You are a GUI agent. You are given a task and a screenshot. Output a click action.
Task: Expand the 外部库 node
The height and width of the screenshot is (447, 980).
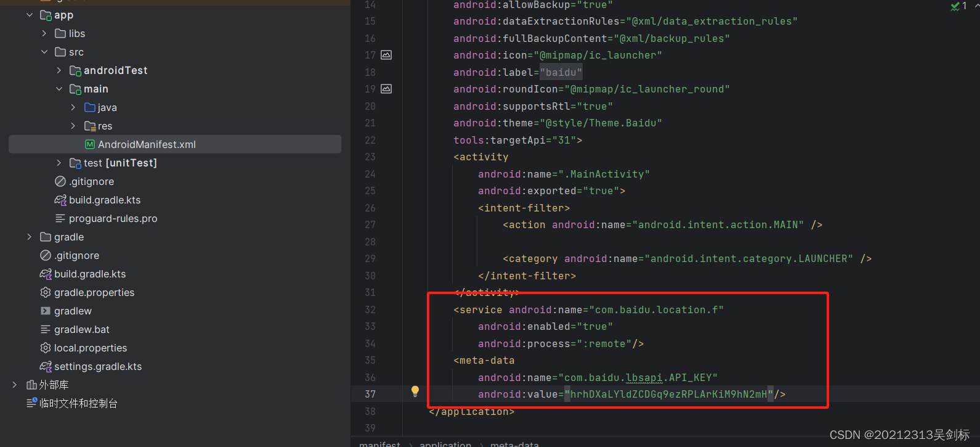15,385
